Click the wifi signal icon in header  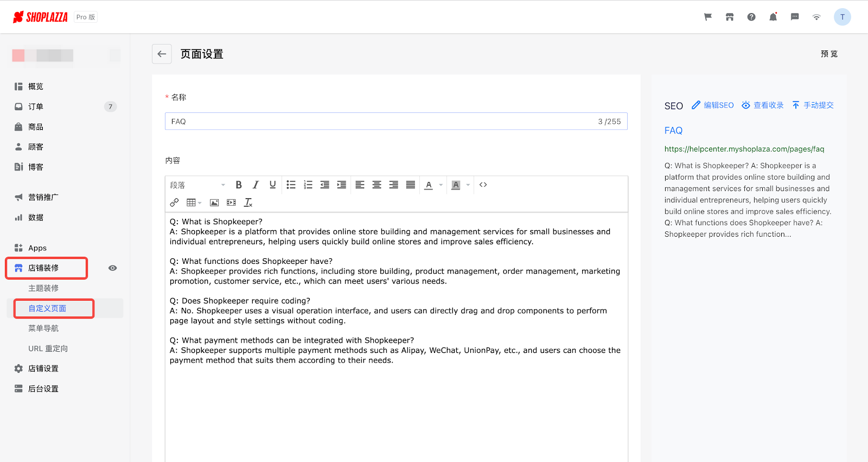click(816, 17)
